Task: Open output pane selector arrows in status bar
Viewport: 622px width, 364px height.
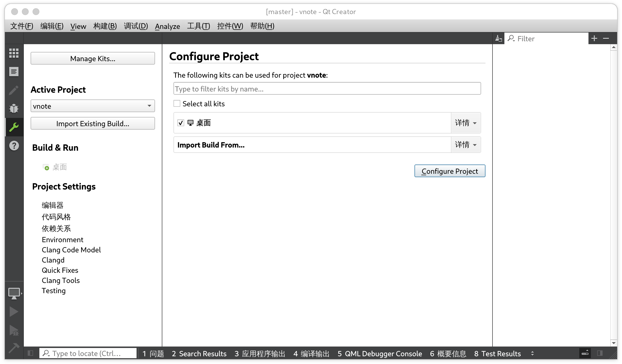Action: click(x=532, y=353)
